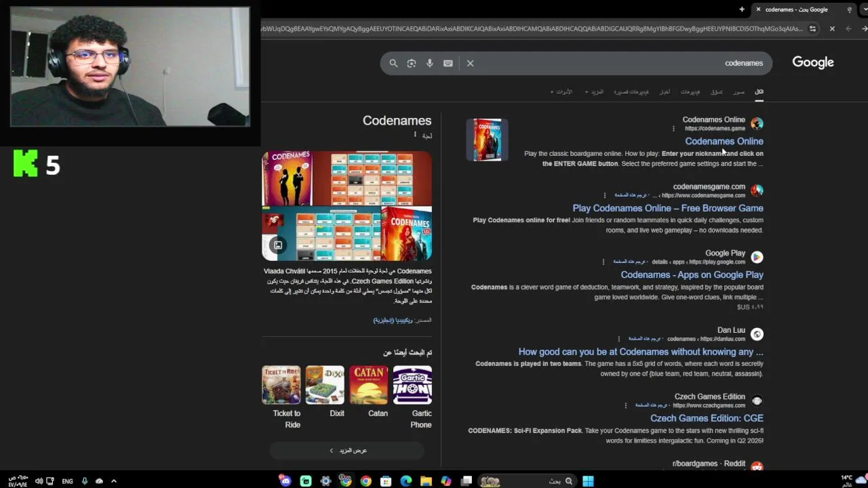
Task: Select the الكل (All) results tab
Action: tap(759, 91)
